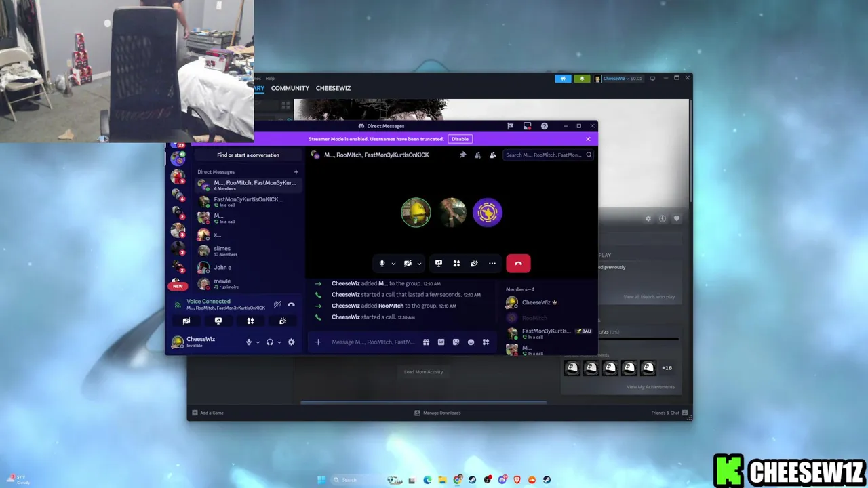Toggle noise suppression in Voice Connected panel
The image size is (868, 488).
277,304
